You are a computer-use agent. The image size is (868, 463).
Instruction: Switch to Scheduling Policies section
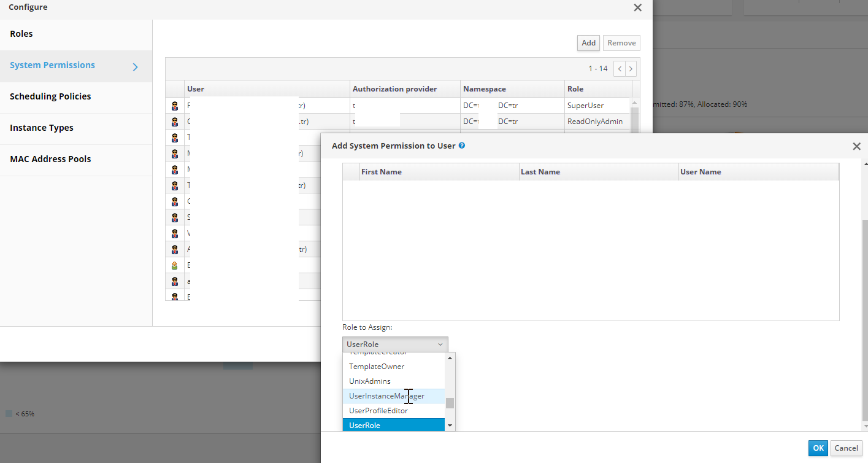(x=50, y=96)
